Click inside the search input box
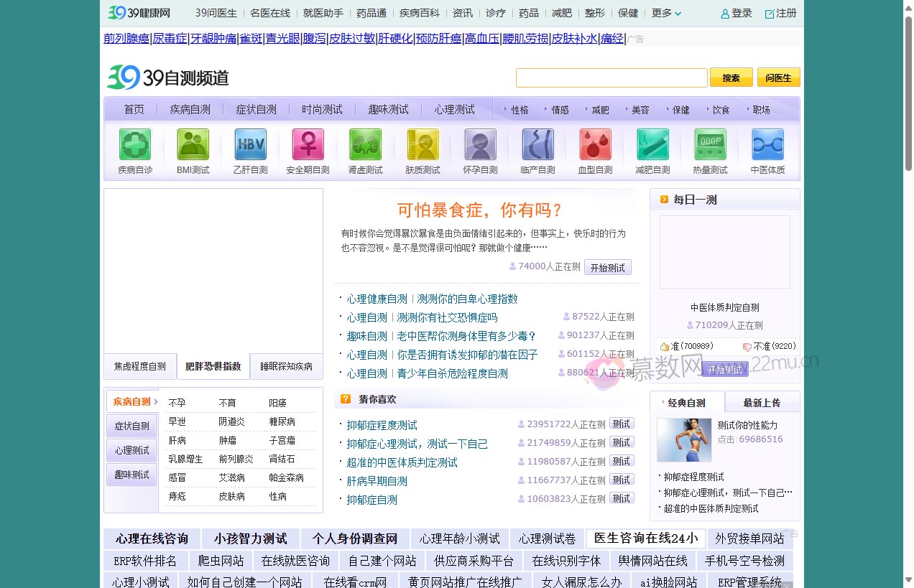Screen dimensions: 914x588 (x=611, y=77)
